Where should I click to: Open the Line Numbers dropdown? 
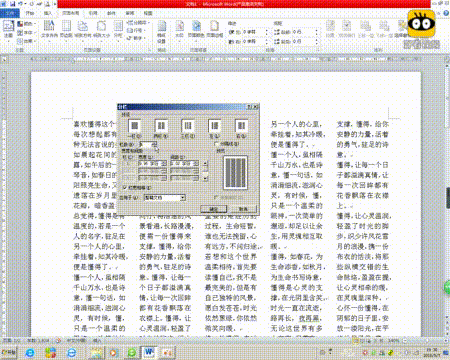click(136, 30)
